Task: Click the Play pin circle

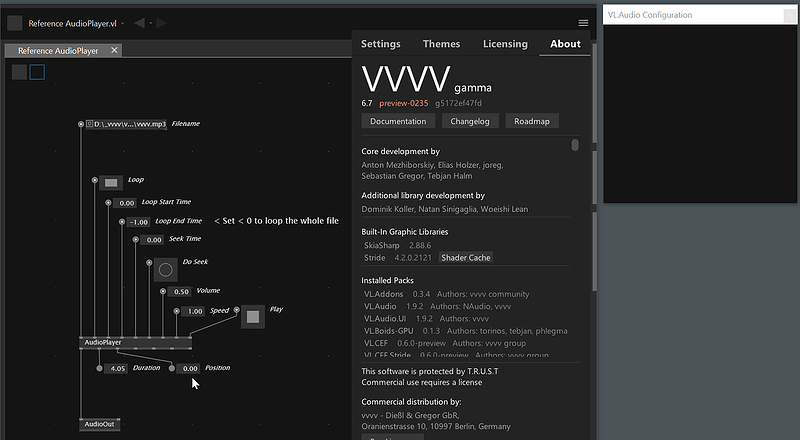Action: pyautogui.click(x=236, y=309)
